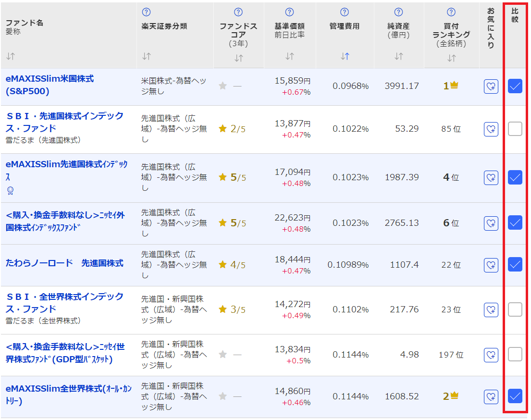Uncheck compare box for eMAXISSlim先進国株式インデックス

[515, 177]
